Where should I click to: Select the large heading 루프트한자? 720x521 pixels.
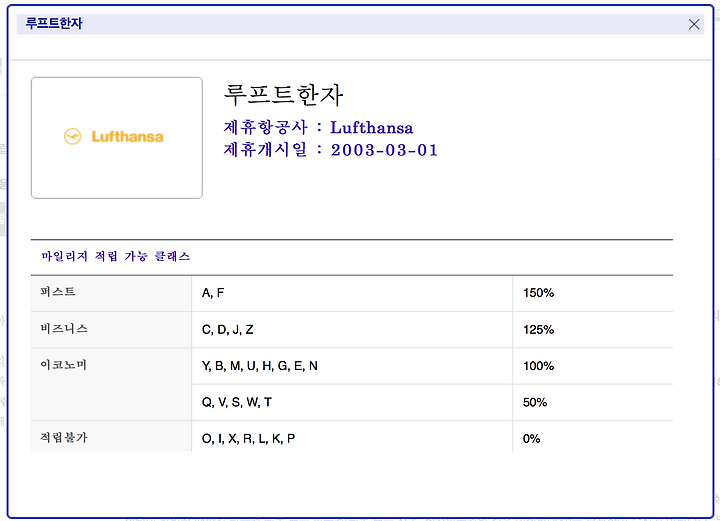click(283, 95)
